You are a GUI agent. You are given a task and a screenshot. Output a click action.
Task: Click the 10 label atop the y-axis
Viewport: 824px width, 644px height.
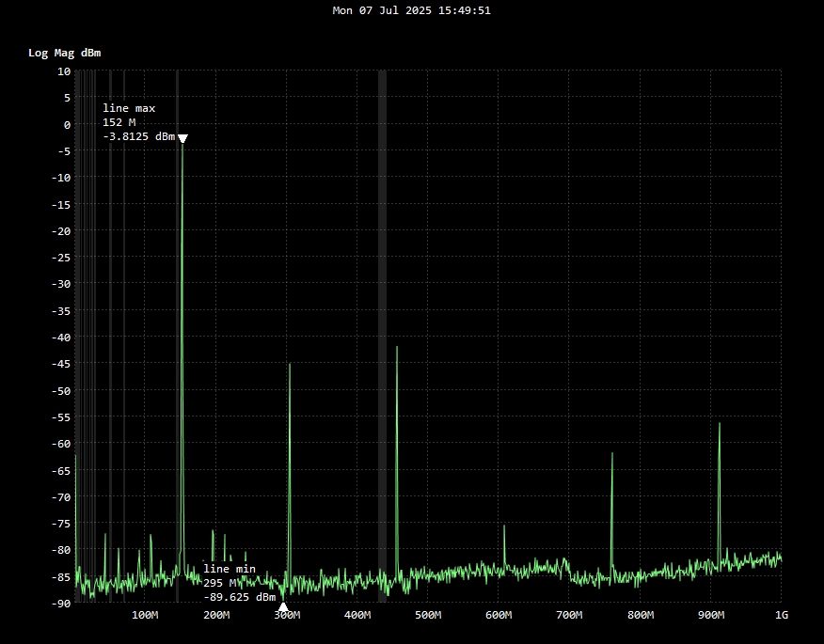(64, 71)
